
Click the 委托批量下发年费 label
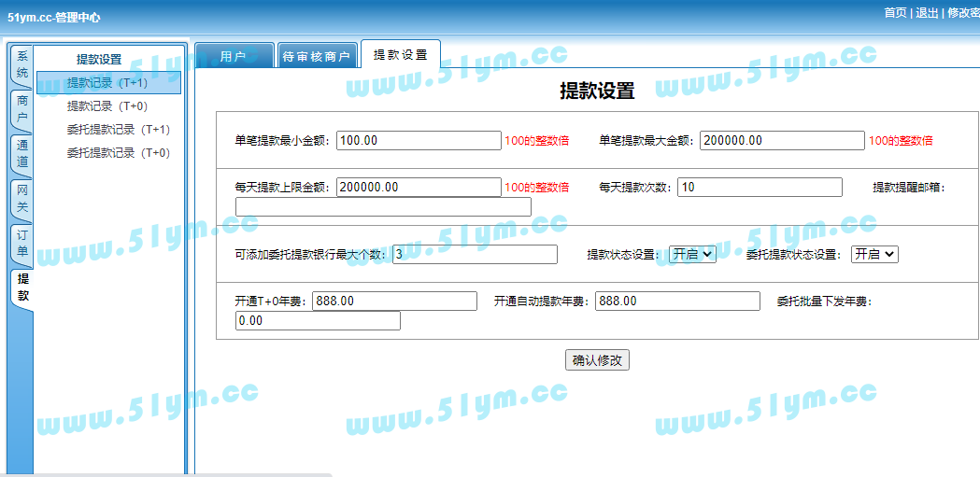click(824, 301)
